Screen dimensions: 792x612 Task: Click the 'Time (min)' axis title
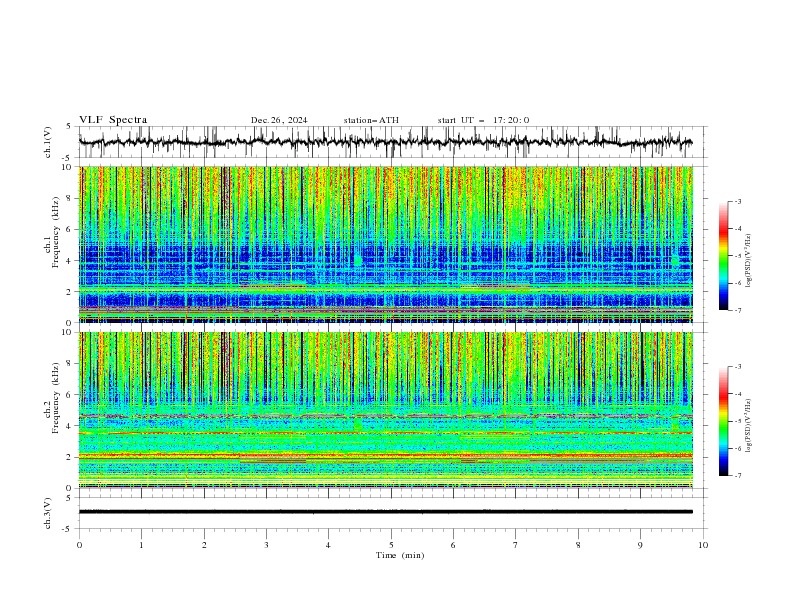pos(400,555)
